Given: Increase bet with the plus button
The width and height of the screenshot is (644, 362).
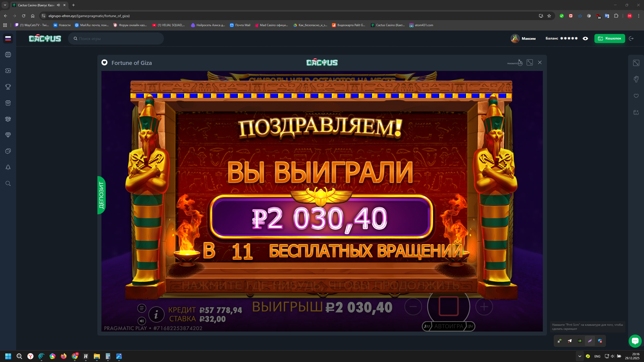Looking at the screenshot, I should pyautogui.click(x=484, y=307).
